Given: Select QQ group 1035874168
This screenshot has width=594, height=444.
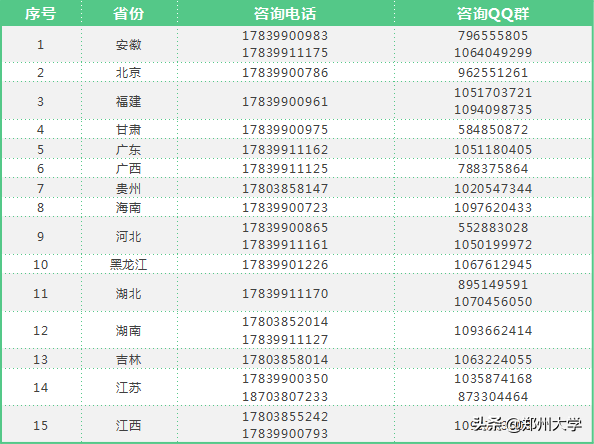Looking at the screenshot, I should [493, 378].
